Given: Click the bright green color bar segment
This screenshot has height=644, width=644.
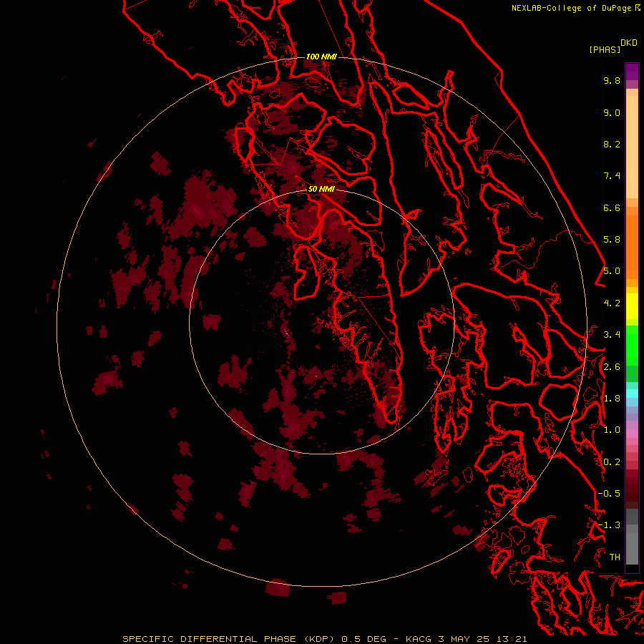Looking at the screenshot, I should click(x=632, y=345).
